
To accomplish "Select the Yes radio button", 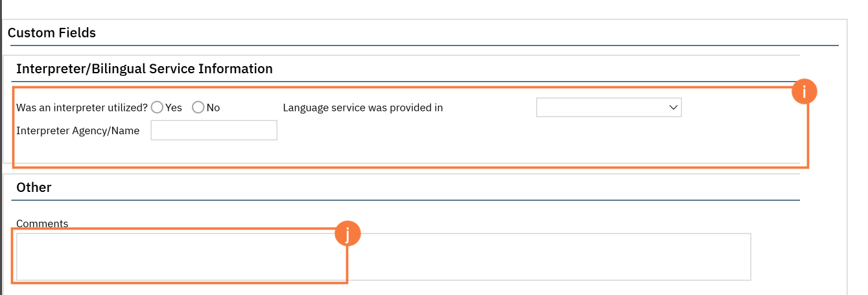I will click(x=157, y=108).
